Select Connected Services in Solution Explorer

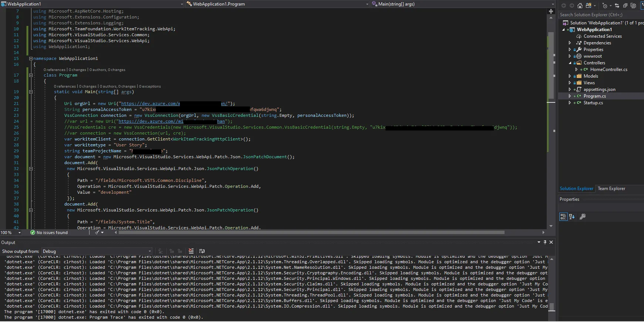603,36
